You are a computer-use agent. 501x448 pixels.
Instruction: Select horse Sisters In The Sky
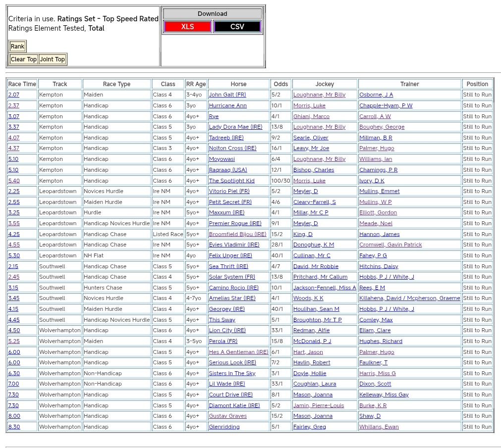tap(232, 373)
